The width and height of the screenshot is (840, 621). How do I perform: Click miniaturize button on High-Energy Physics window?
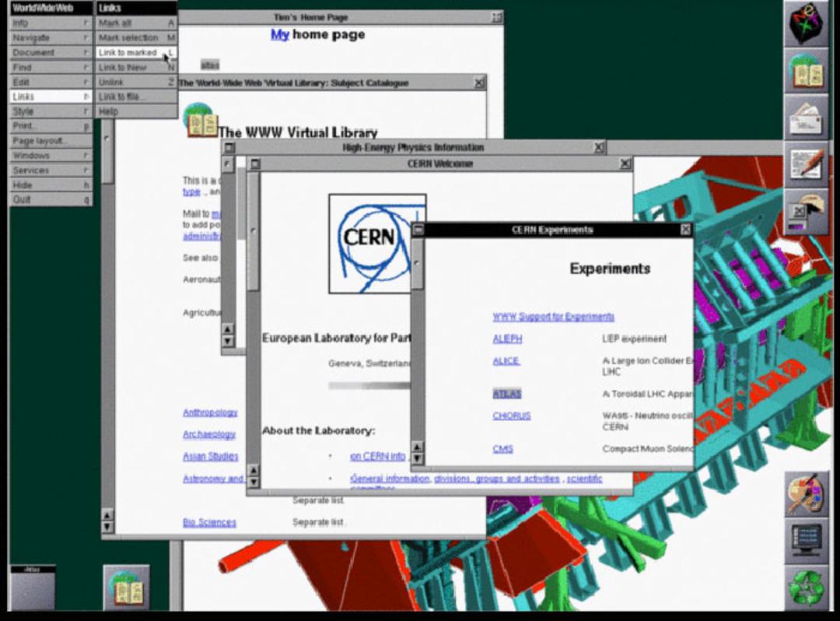tap(229, 147)
